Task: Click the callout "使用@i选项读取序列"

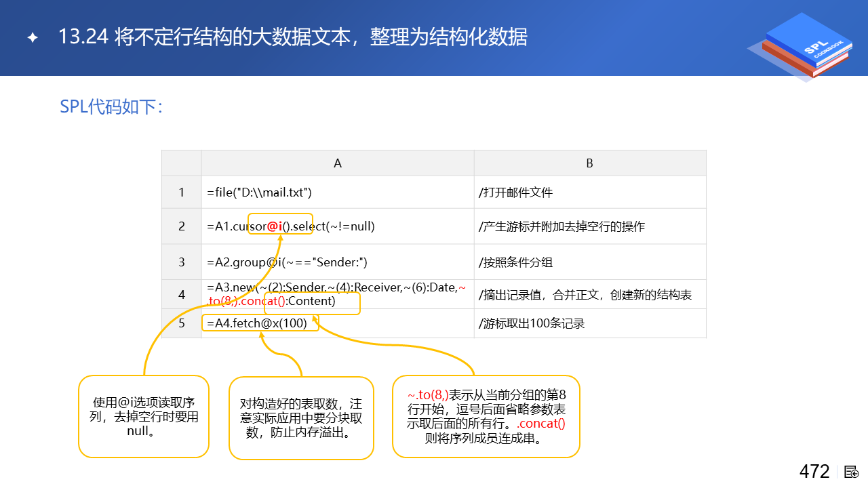Action: tap(144, 416)
